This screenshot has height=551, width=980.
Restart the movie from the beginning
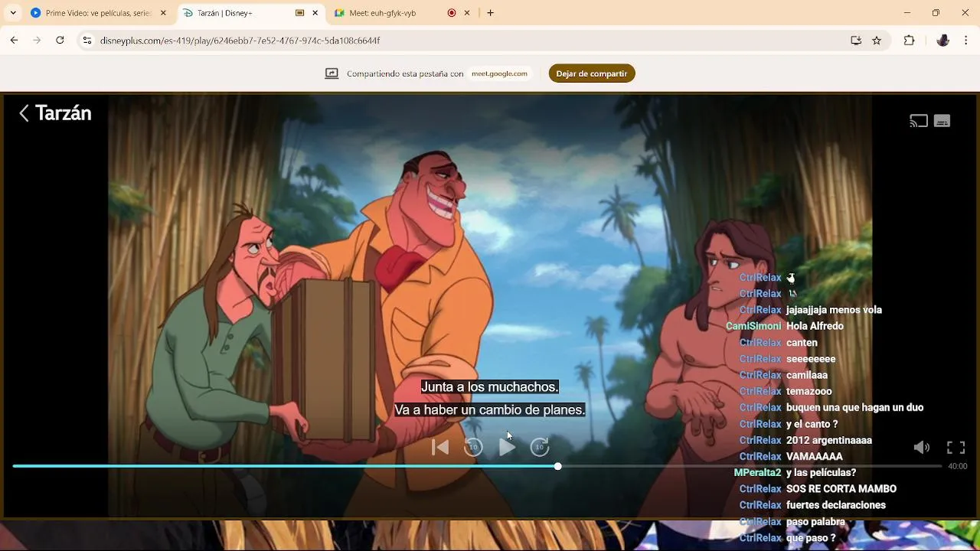point(440,448)
